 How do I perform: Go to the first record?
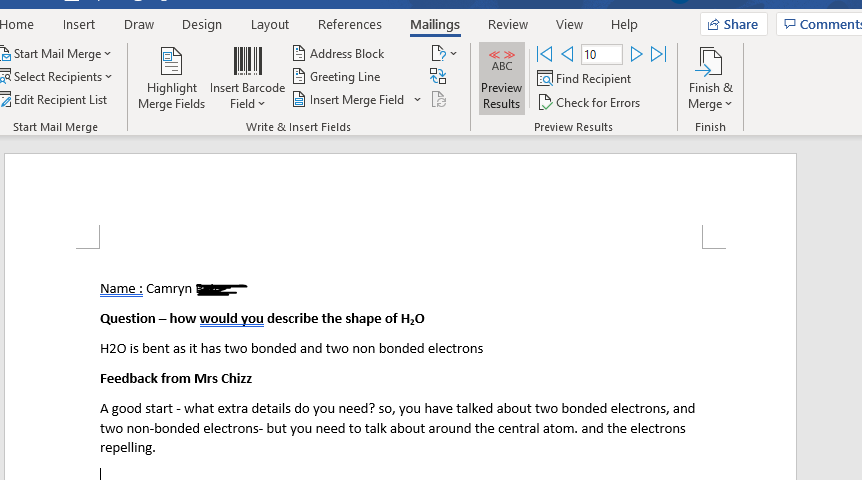click(x=545, y=54)
